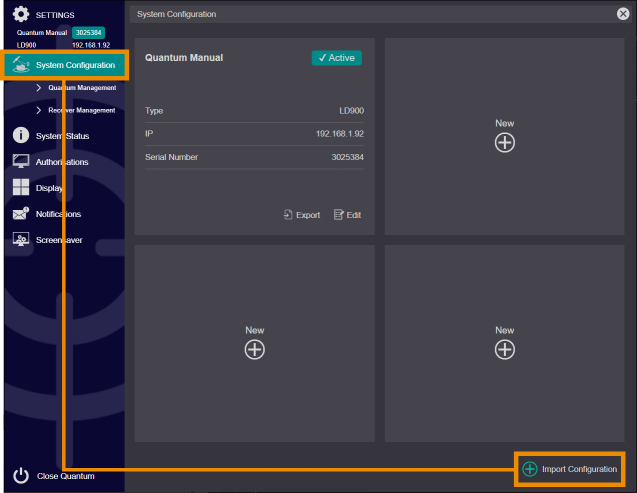
Task: Click the sidebar IP address 192.168.1.92
Action: (91, 45)
